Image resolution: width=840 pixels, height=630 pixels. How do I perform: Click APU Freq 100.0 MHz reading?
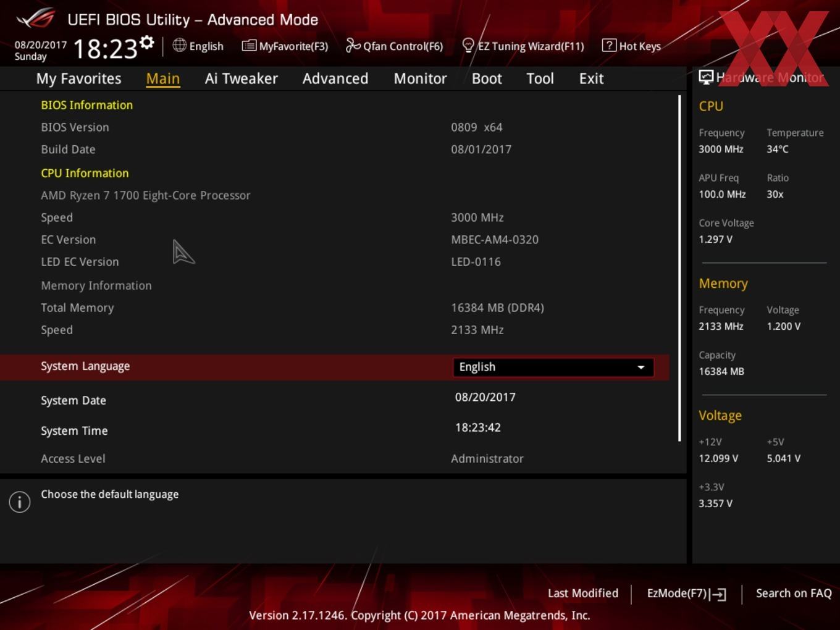point(722,194)
